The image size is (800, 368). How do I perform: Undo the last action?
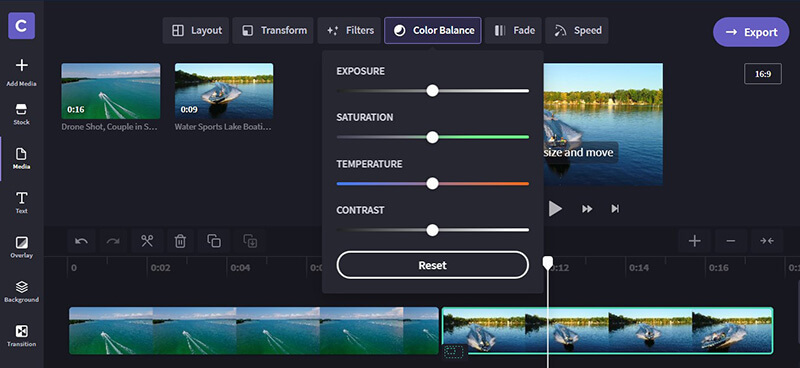[82, 241]
